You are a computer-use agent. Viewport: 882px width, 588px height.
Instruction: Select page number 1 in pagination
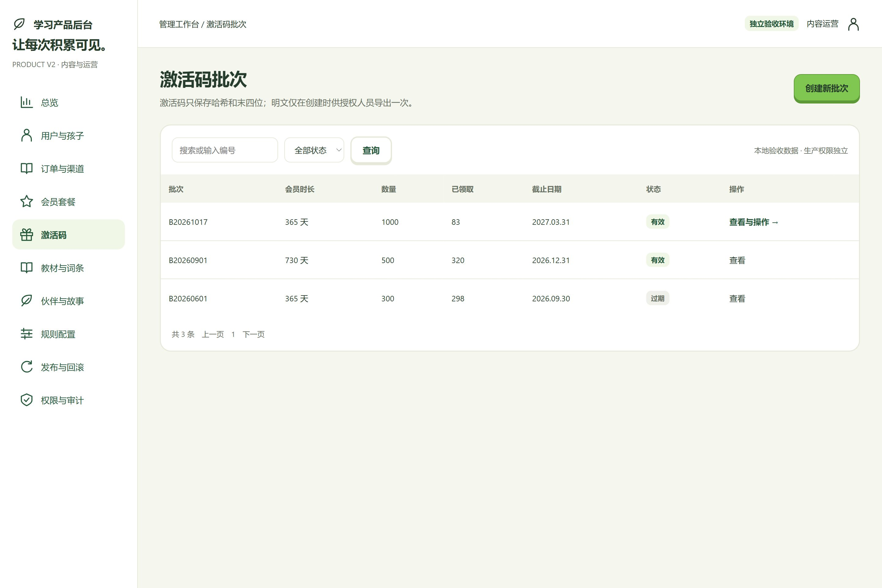tap(233, 334)
